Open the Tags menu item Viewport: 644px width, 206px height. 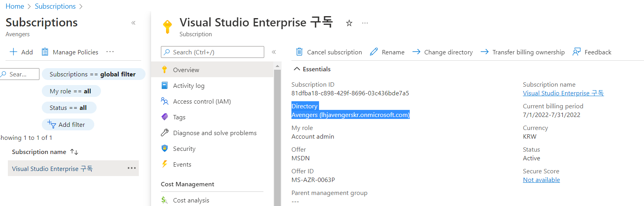(x=213, y=117)
